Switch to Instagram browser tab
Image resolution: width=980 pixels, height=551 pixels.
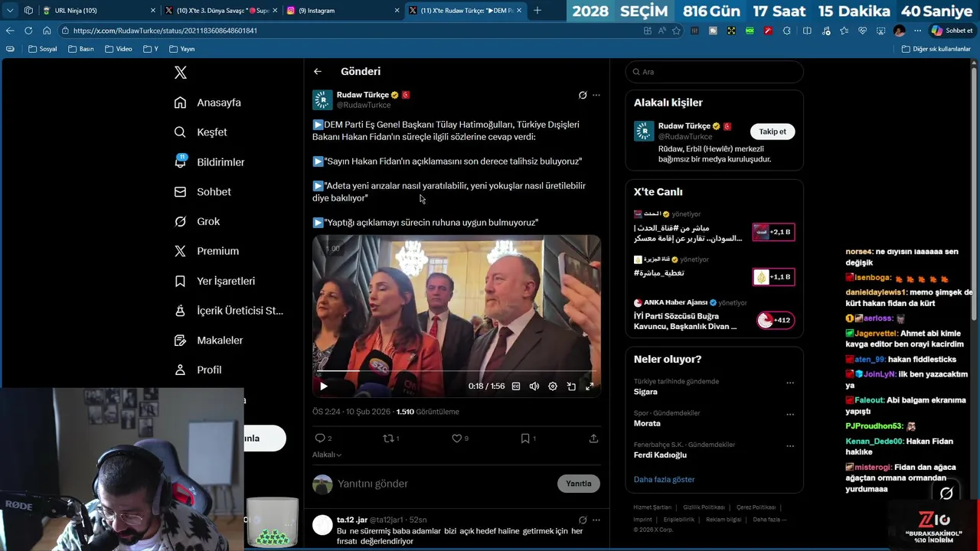342,11
